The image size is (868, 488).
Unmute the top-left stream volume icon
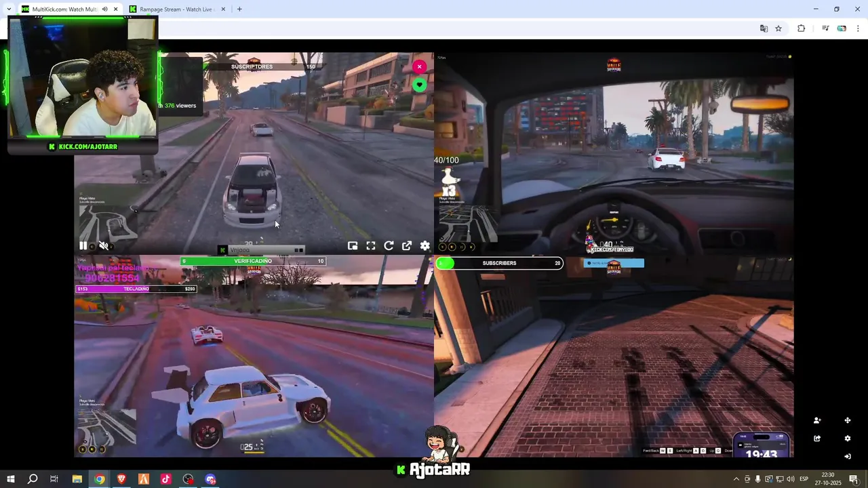(x=104, y=246)
